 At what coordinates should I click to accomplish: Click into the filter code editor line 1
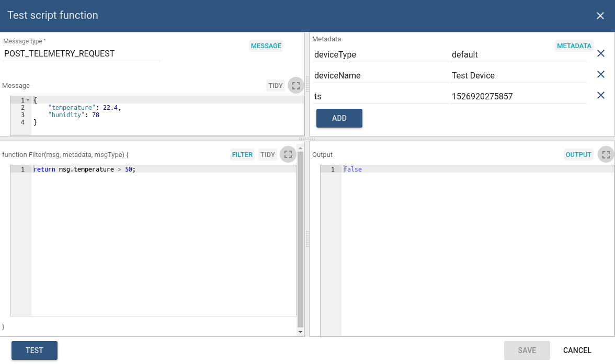157,169
